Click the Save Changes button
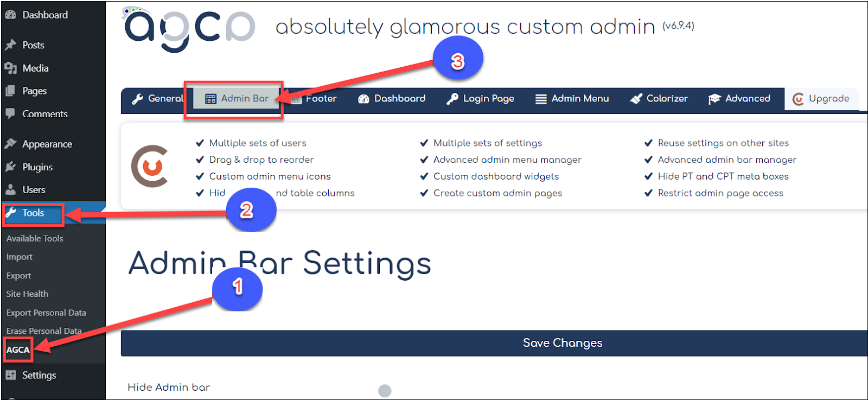Image resolution: width=868 pixels, height=400 pixels. click(x=494, y=343)
